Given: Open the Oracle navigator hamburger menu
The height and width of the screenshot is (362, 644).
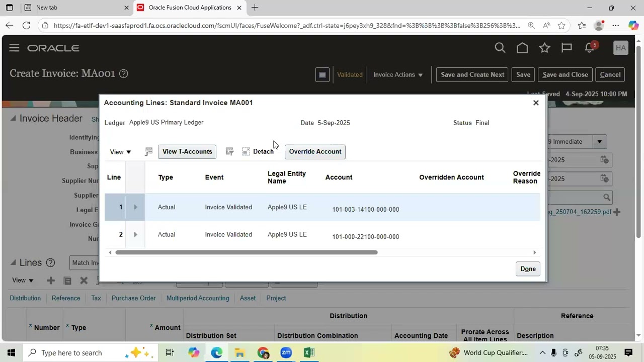Looking at the screenshot, I should pos(14,48).
